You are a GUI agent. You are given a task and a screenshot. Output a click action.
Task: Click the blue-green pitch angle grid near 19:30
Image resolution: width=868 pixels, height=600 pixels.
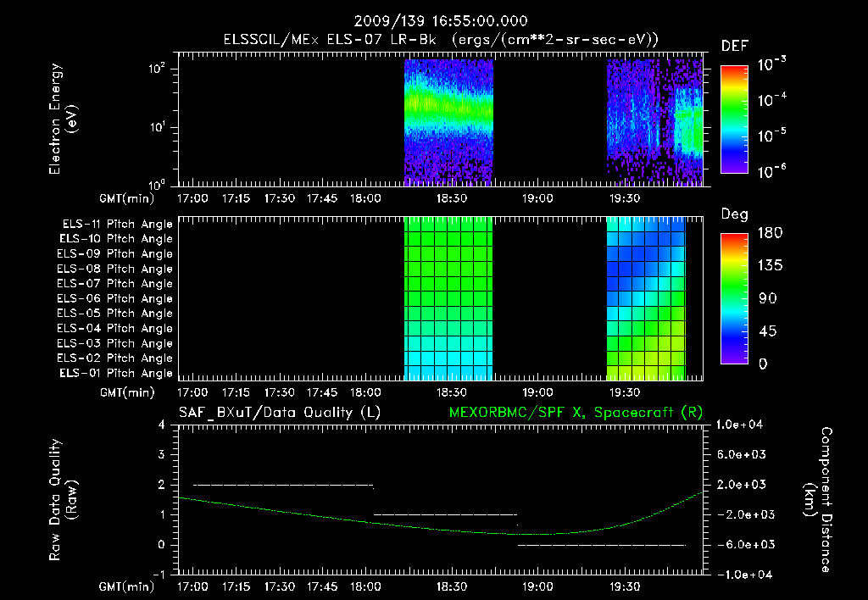(x=646, y=298)
